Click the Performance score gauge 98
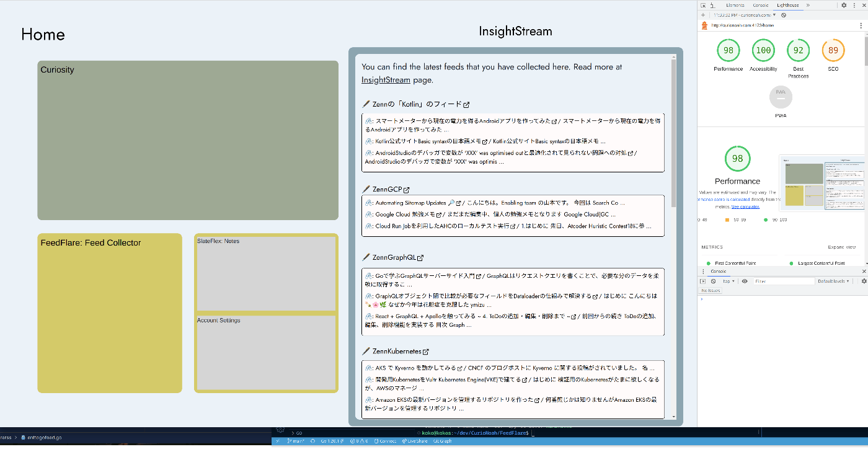 click(x=728, y=50)
